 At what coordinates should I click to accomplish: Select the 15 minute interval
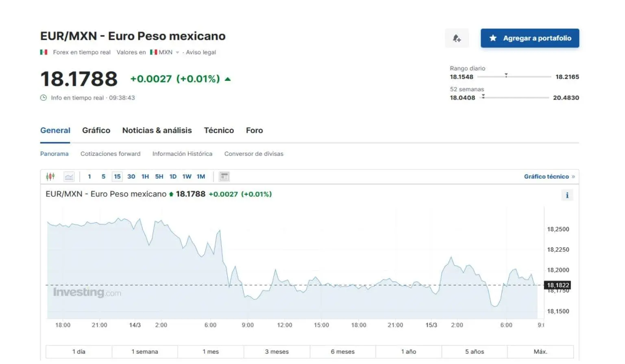pos(117,176)
